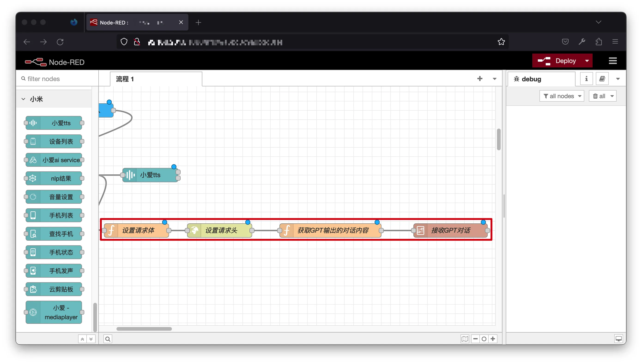The image size is (642, 364).
Task: Open the debug sidebar tab
Action: [x=542, y=79]
